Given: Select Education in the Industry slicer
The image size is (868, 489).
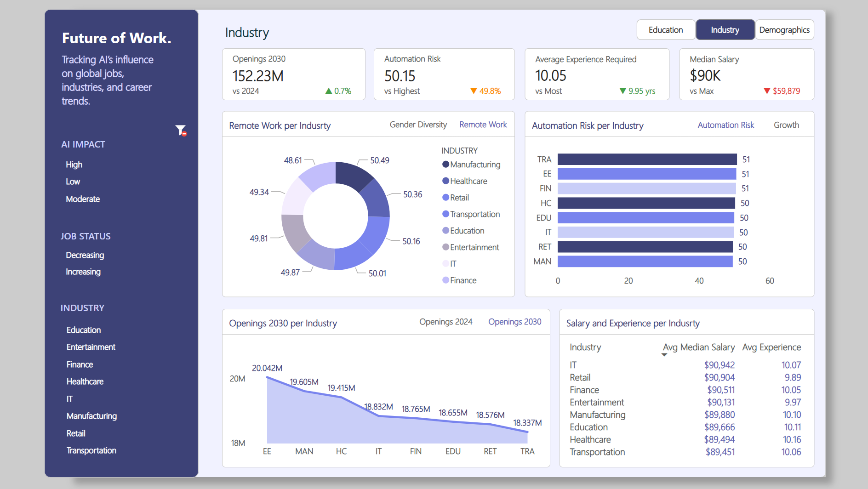Looking at the screenshot, I should click(x=83, y=330).
